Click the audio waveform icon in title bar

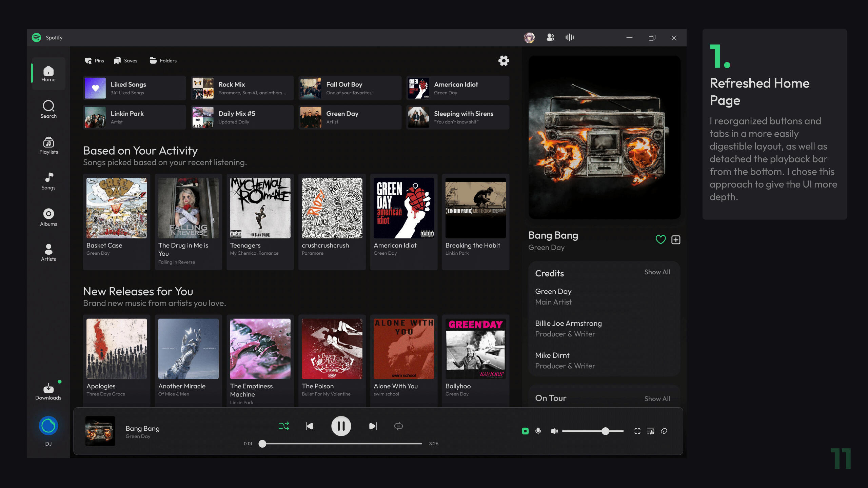570,37
